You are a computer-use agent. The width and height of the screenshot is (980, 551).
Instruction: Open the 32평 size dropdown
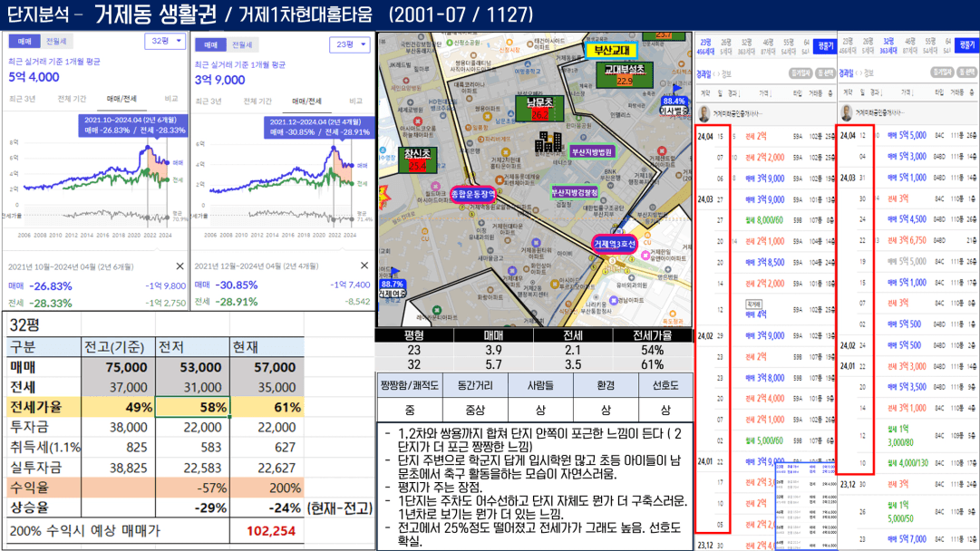pos(165,41)
